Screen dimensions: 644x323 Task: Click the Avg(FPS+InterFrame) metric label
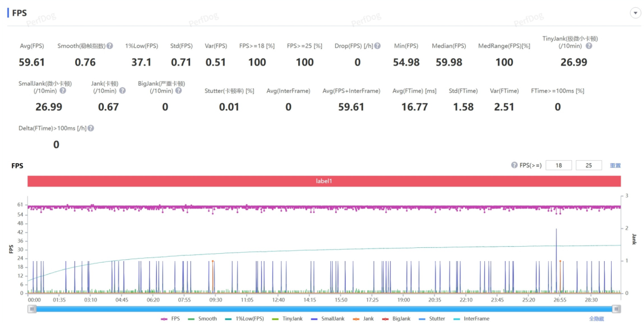pos(351,91)
